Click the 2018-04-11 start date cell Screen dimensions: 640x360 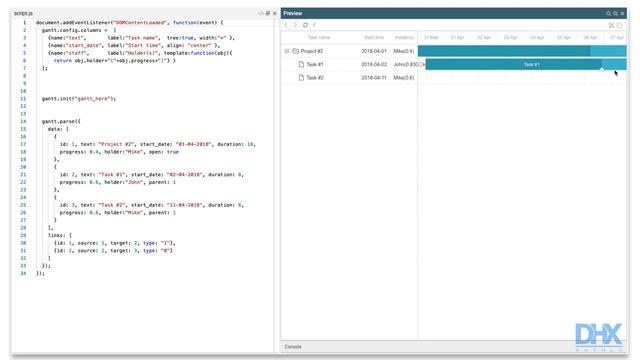click(x=374, y=78)
